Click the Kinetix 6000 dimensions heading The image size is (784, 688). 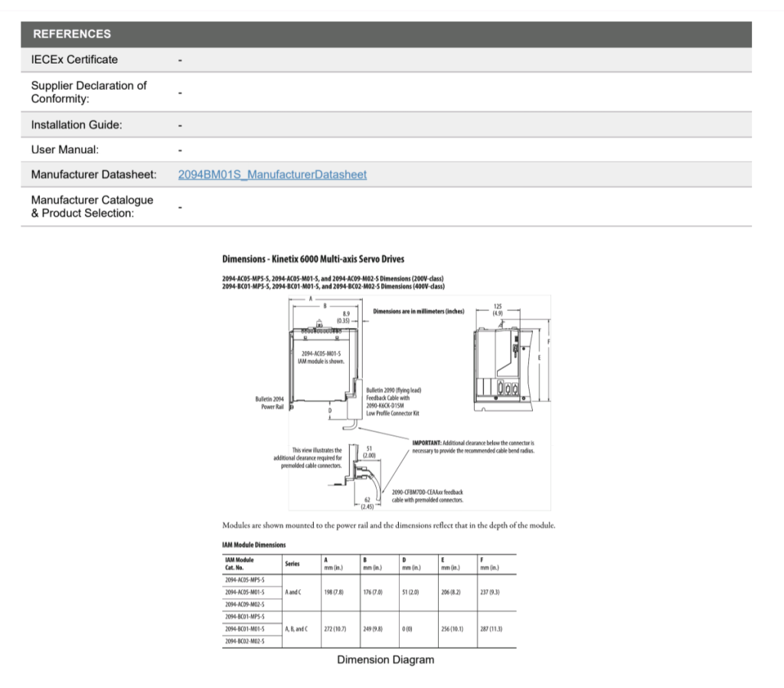pos(313,259)
